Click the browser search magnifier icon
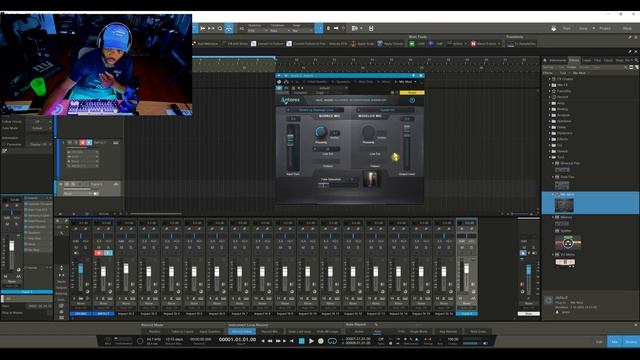The width and height of the screenshot is (640, 360). tap(636, 60)
